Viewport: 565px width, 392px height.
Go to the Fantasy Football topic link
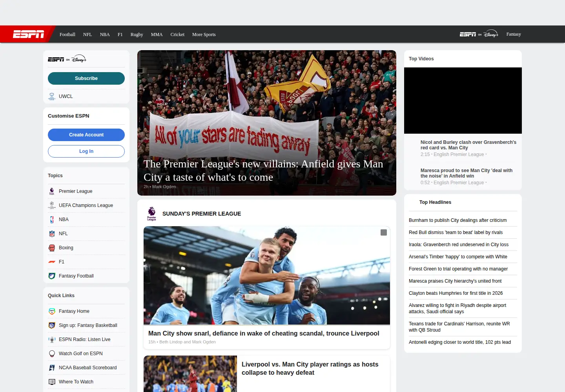point(76,276)
